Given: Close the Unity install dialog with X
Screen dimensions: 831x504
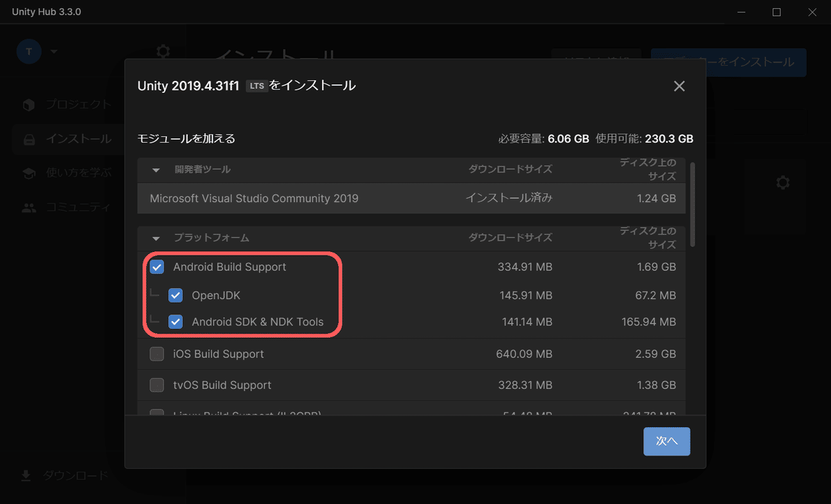Looking at the screenshot, I should coord(679,86).
